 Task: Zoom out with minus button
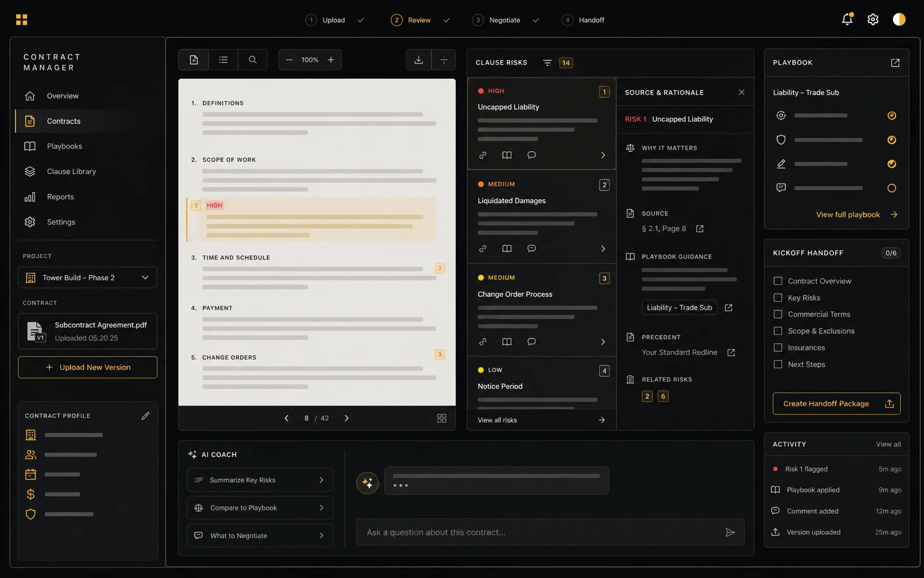coord(289,59)
